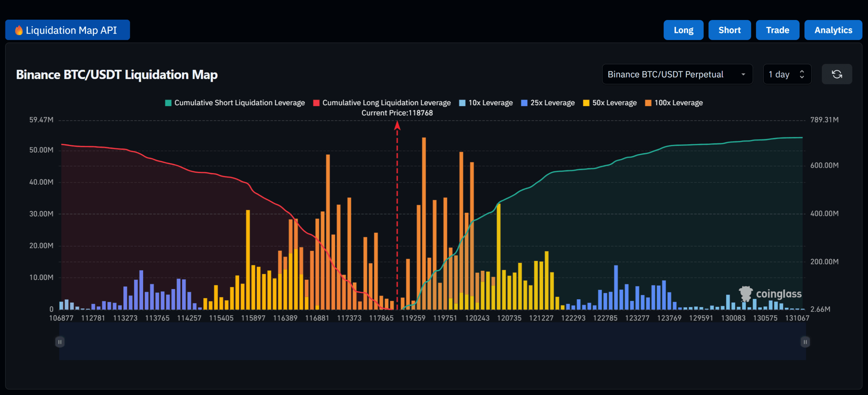Switch to the Short tab

[x=729, y=30]
